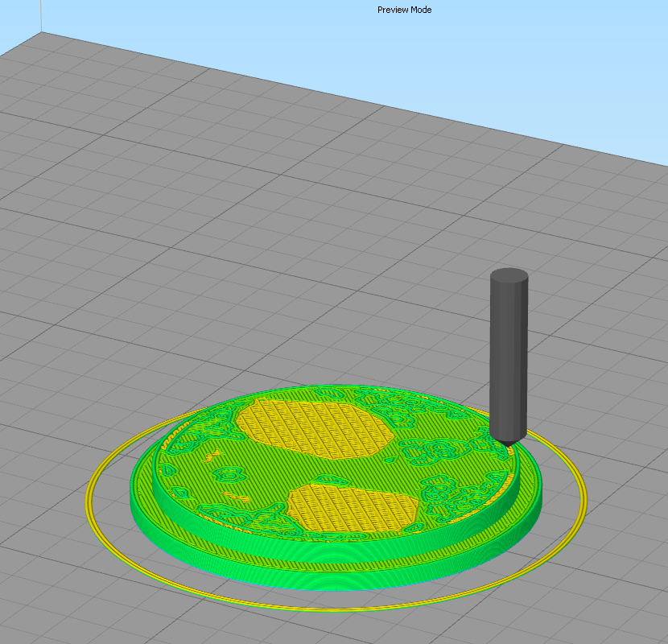Click the lower yellow infill region

click(x=352, y=508)
